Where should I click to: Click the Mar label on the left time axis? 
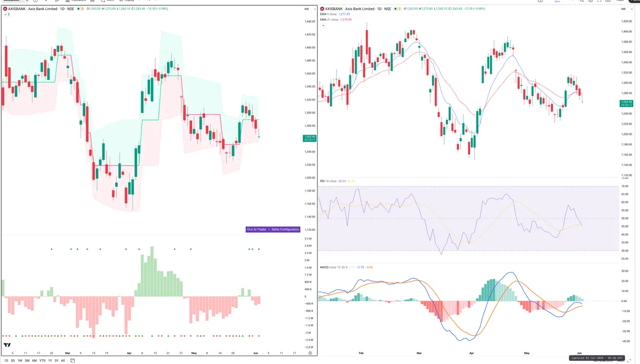67,353
